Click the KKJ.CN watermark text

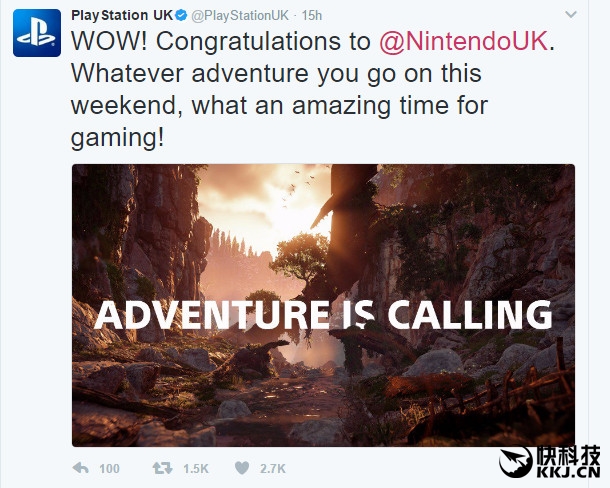point(572,473)
